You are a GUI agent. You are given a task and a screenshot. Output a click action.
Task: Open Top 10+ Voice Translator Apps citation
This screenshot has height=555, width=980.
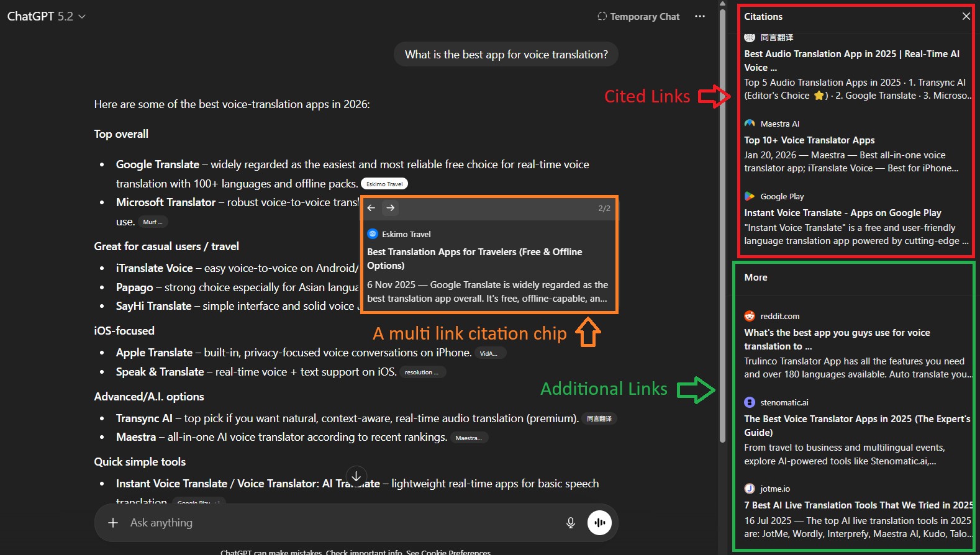tap(809, 140)
